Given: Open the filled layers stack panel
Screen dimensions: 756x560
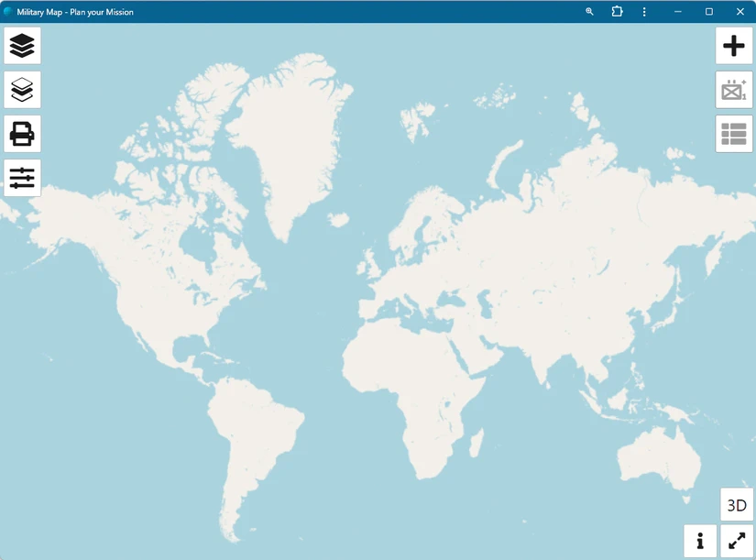Looking at the screenshot, I should click(x=22, y=46).
